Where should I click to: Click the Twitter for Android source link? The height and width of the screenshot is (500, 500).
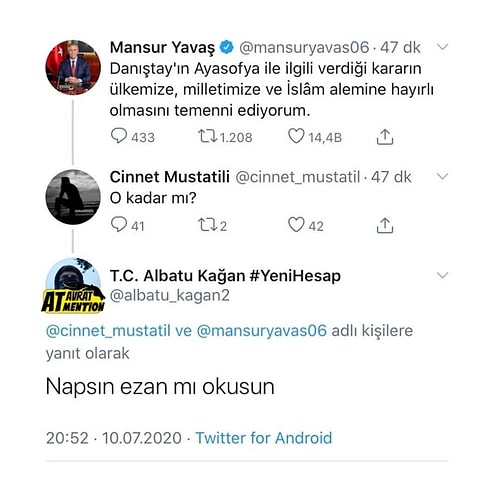[x=264, y=438]
